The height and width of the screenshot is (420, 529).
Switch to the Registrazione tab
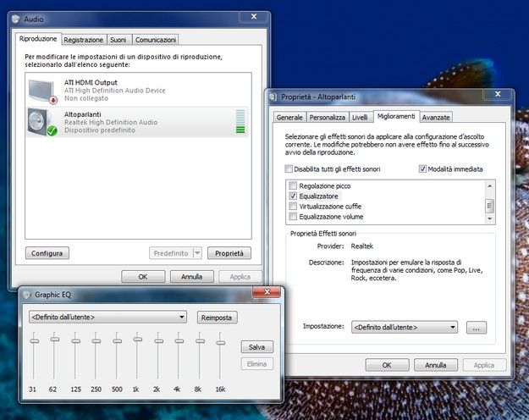click(x=84, y=40)
